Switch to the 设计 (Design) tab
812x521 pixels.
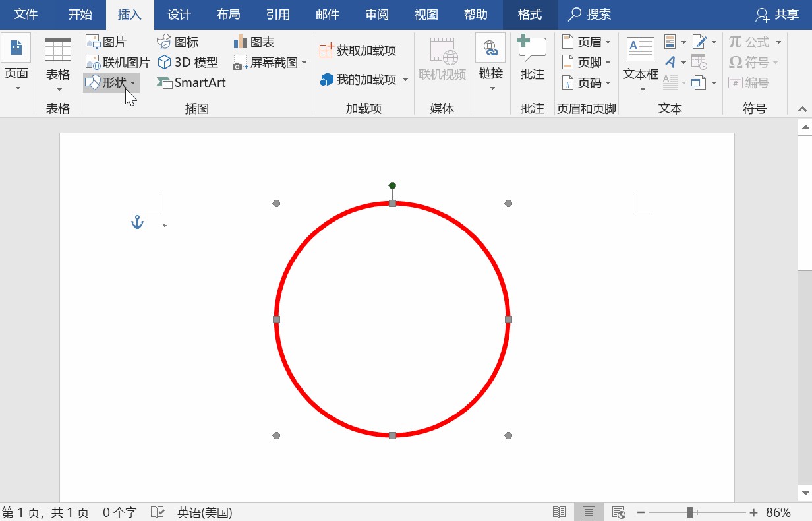click(x=179, y=15)
